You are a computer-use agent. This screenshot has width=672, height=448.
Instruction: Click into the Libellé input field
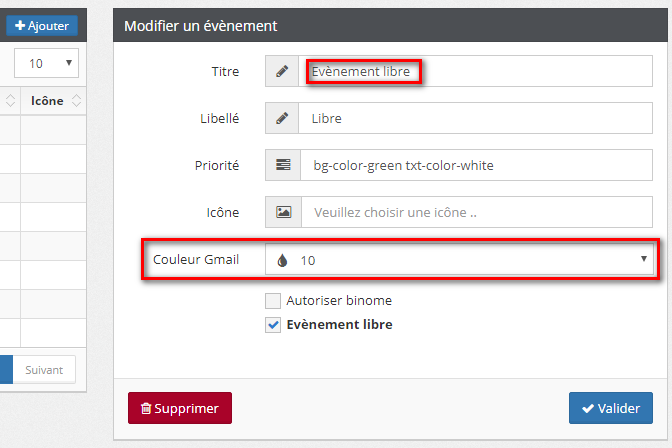(476, 119)
